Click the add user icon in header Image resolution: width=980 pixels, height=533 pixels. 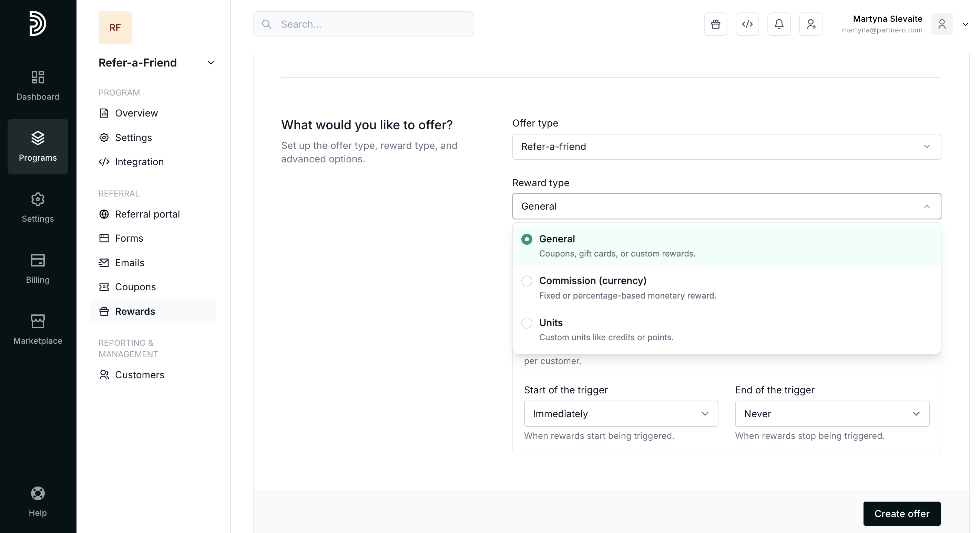(810, 24)
